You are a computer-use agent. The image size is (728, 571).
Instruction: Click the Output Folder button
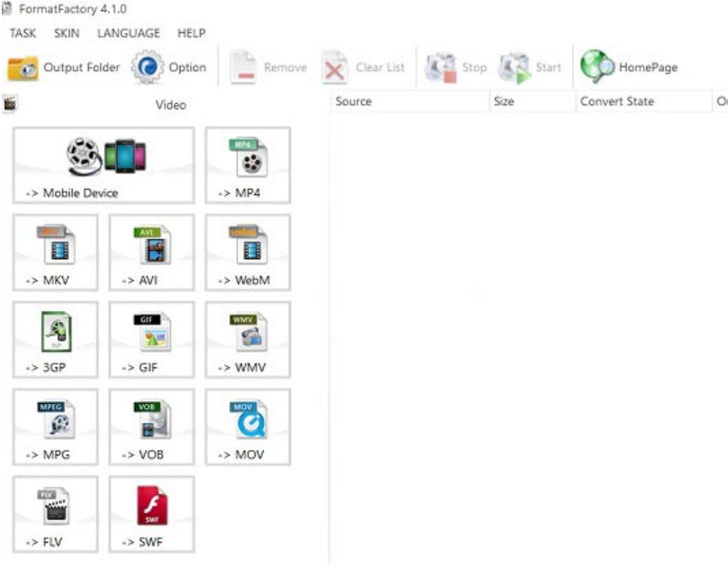pos(64,68)
